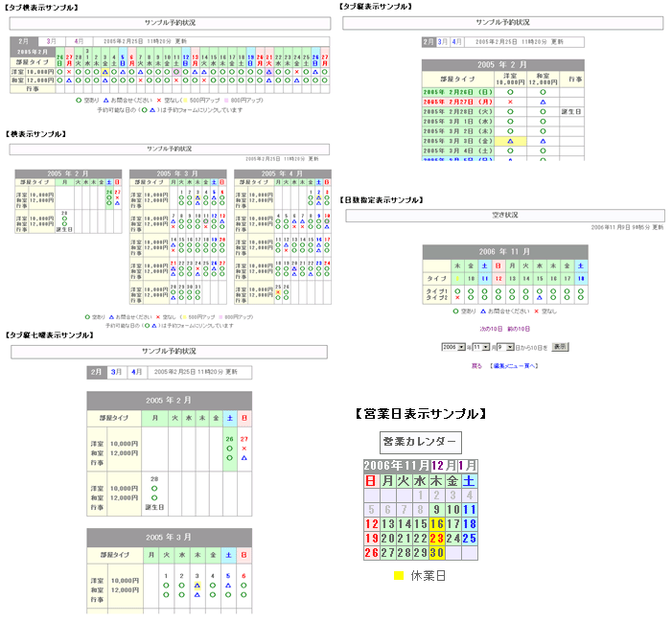This screenshot has width=672, height=622.
Task: Click the purple-highlighted triangle under 21火 in タブ横表示サンプル
Action: (x=268, y=72)
